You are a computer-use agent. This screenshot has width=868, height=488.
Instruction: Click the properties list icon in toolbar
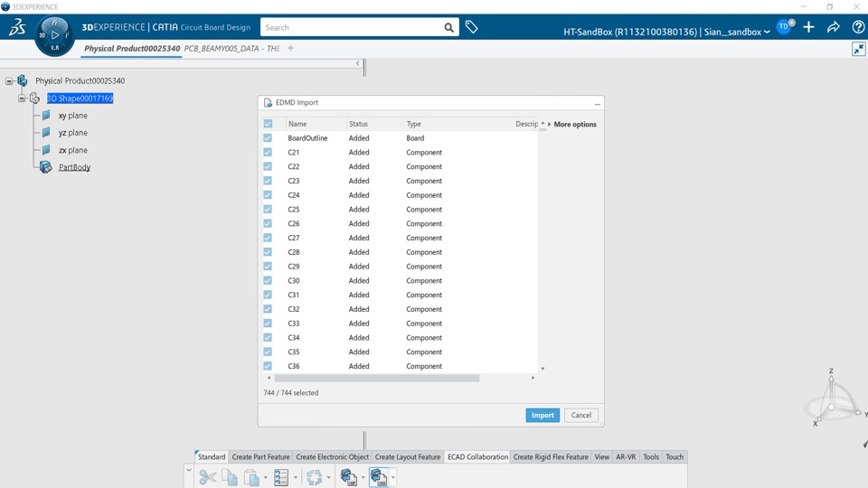(x=281, y=477)
